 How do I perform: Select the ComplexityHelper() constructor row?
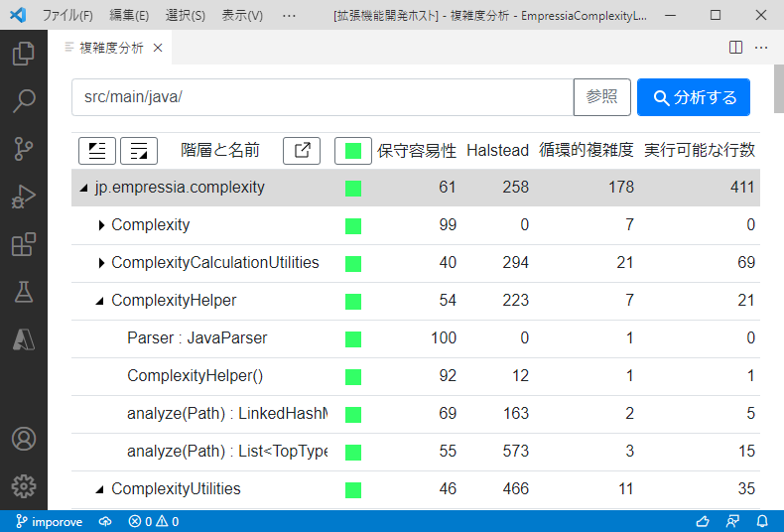[x=416, y=376]
